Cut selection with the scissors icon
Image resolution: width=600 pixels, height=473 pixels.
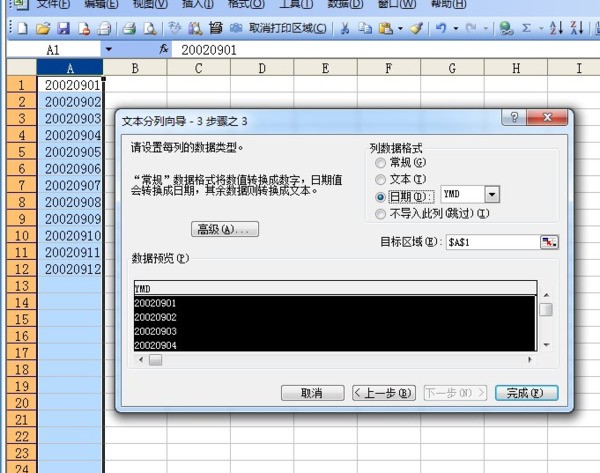(345, 28)
